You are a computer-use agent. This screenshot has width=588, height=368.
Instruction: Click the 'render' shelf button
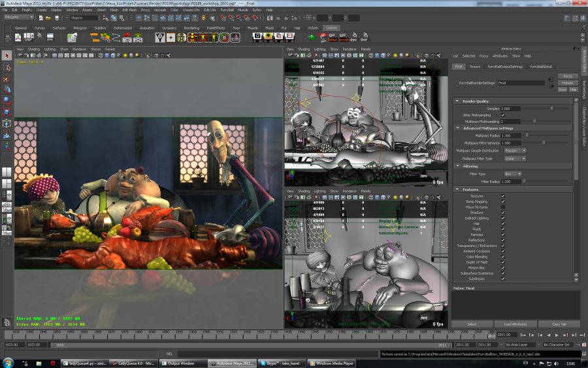pos(343,37)
